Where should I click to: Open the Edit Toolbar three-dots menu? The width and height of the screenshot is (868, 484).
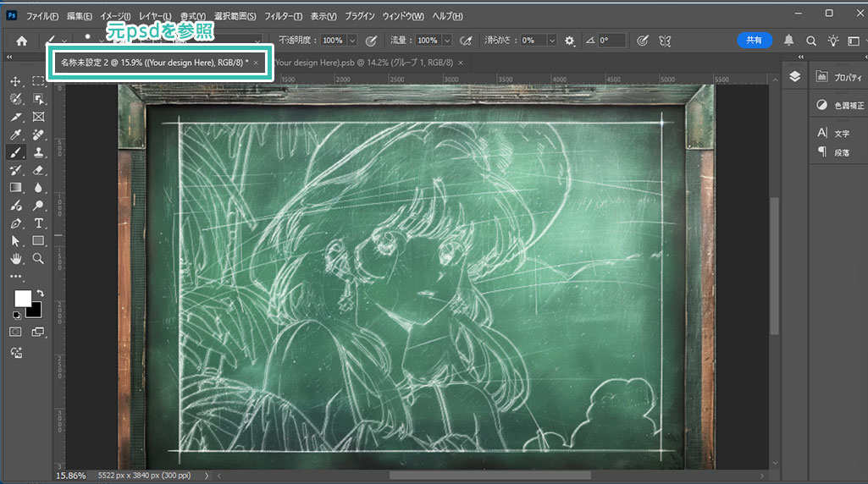tap(15, 276)
